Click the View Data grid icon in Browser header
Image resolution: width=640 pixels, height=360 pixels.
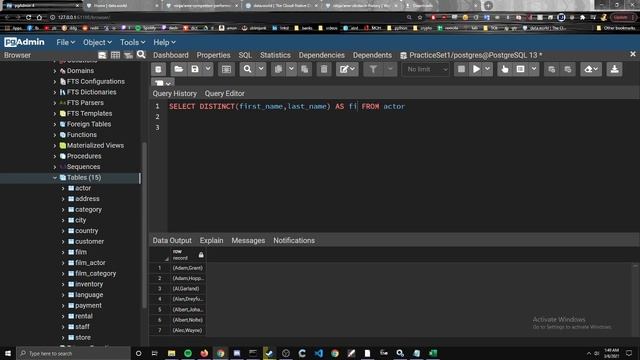(115, 55)
